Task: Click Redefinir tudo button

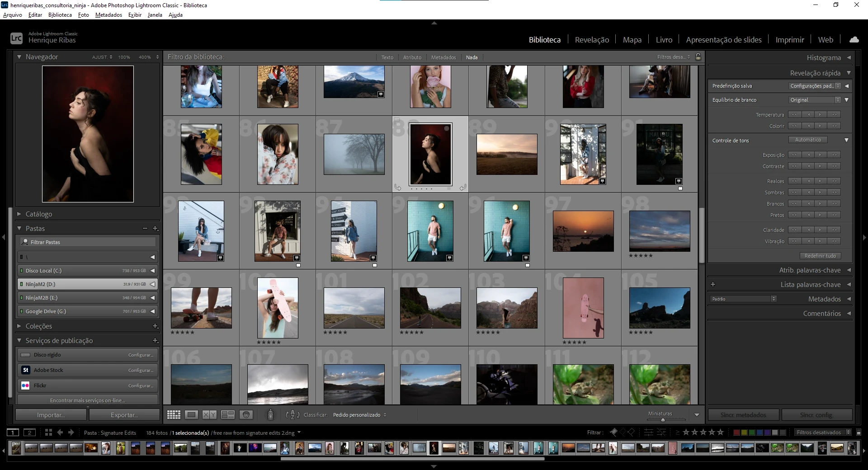Action: click(x=820, y=256)
